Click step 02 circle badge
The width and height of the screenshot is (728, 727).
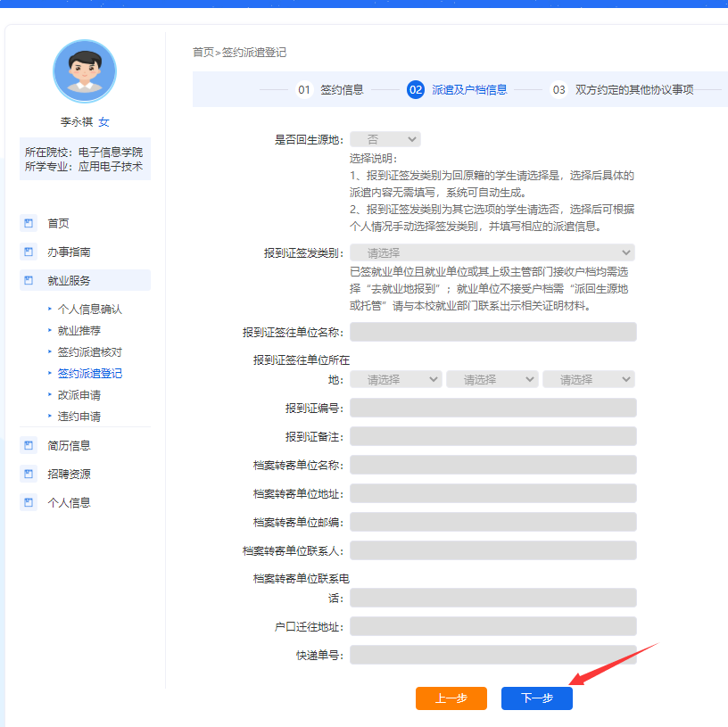[x=415, y=89]
